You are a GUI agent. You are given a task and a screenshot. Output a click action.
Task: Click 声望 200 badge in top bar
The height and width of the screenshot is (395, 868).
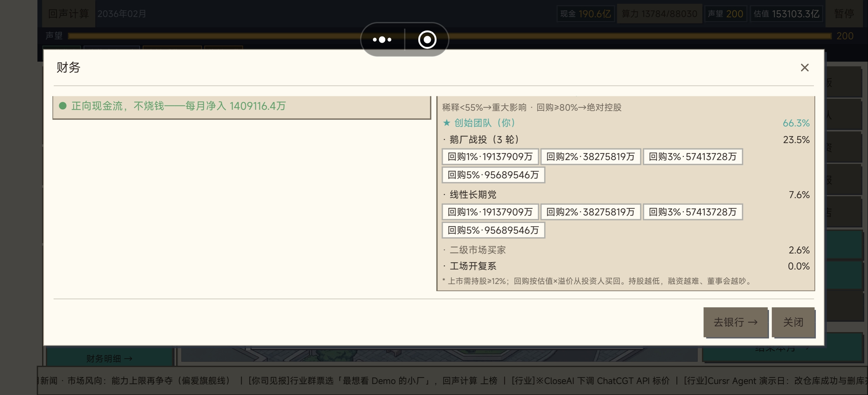[x=725, y=14]
